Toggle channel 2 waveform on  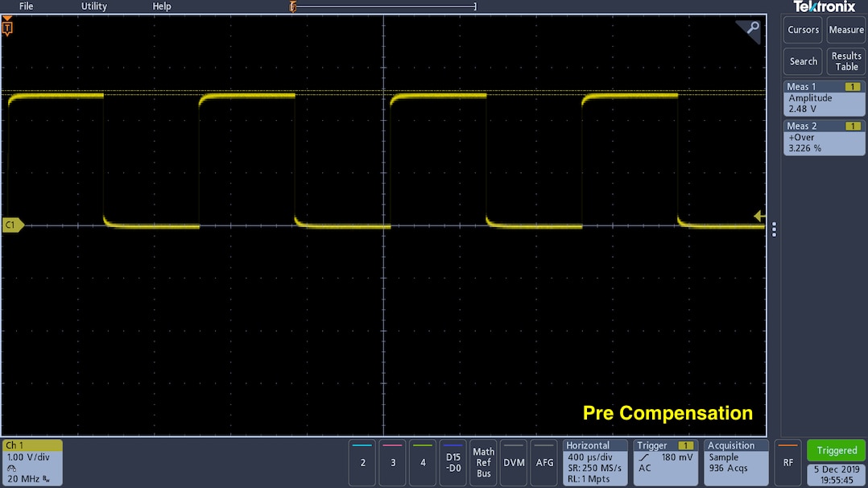click(363, 462)
